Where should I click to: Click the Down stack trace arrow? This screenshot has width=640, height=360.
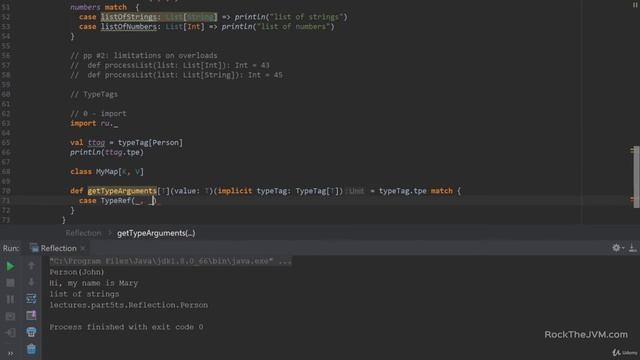click(31, 282)
